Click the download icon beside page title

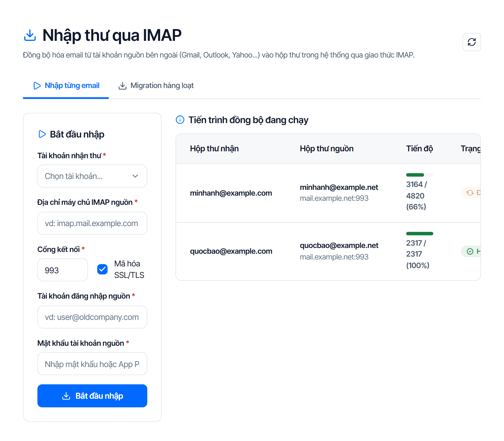pos(30,35)
